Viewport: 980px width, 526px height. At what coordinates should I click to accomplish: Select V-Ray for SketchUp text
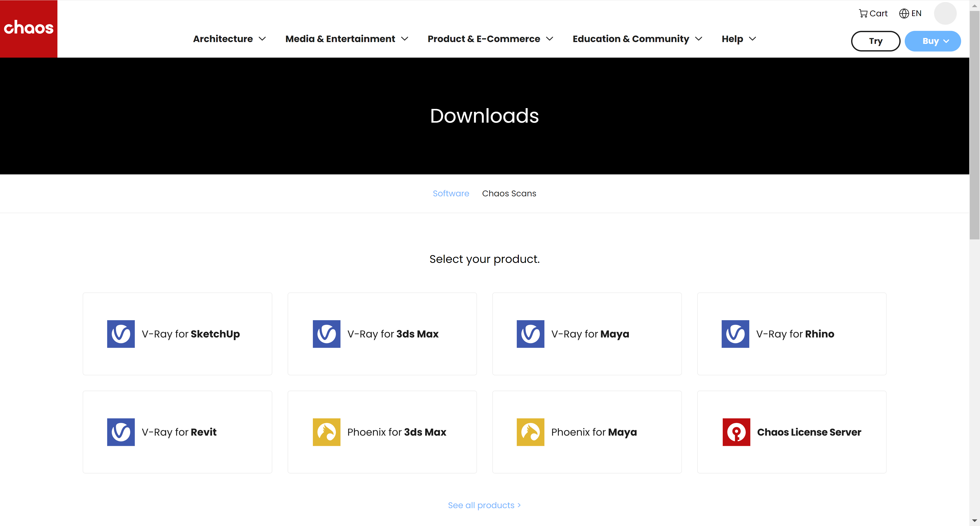click(x=191, y=334)
